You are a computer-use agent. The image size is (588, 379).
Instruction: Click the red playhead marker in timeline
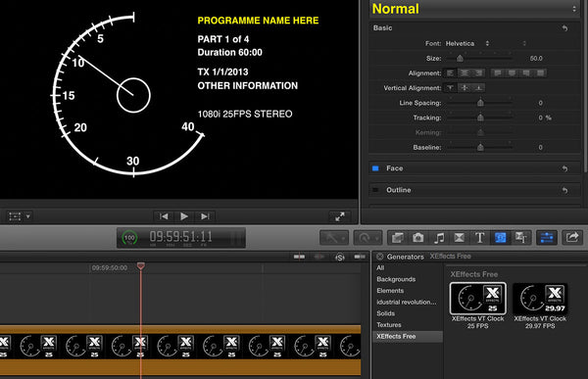(x=140, y=265)
